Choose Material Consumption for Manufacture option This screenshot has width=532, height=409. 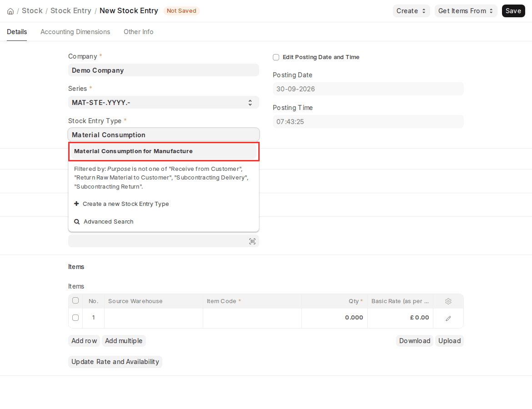(x=164, y=151)
